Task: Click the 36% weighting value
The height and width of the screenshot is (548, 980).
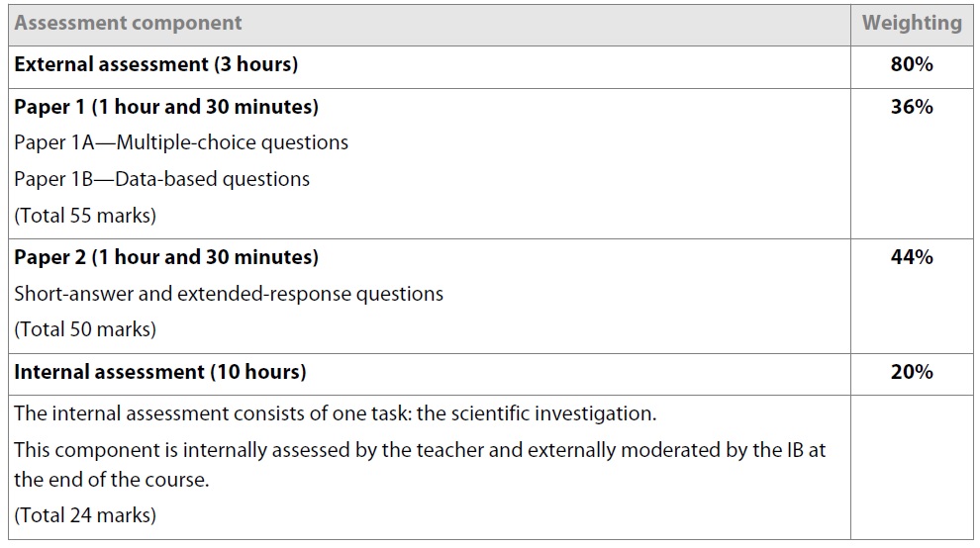Action: 912,107
